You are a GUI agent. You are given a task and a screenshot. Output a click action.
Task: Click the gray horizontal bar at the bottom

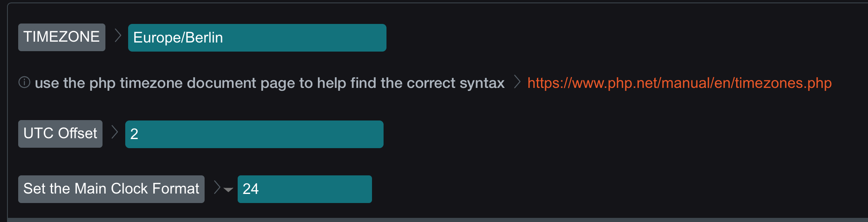point(438,220)
